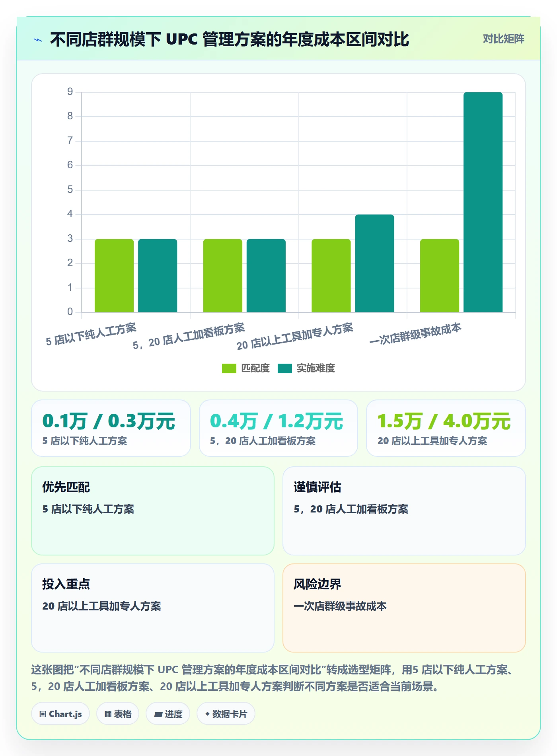
Task: Select the 优先匹配 matrix card
Action: (x=153, y=511)
